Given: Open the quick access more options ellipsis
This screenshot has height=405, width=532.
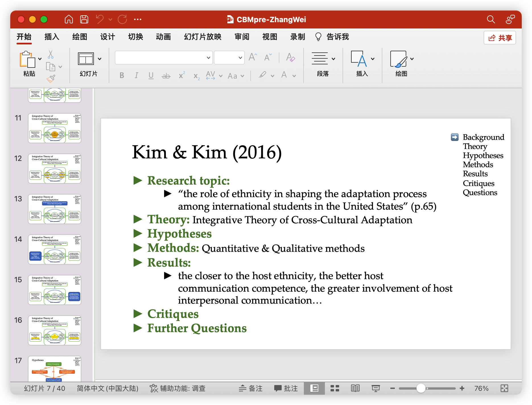Looking at the screenshot, I should pos(138,19).
